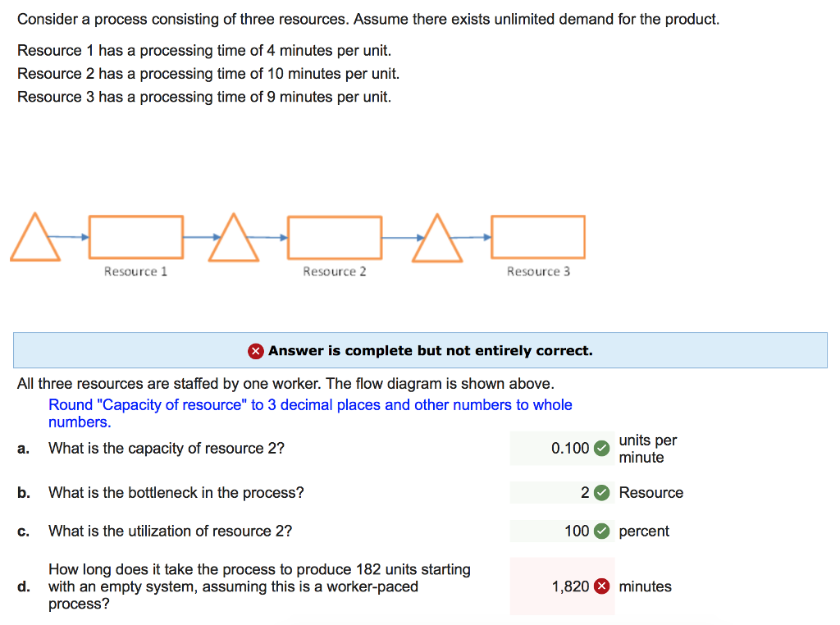
Task: Select the Resource 3 rectangle
Action: point(538,237)
